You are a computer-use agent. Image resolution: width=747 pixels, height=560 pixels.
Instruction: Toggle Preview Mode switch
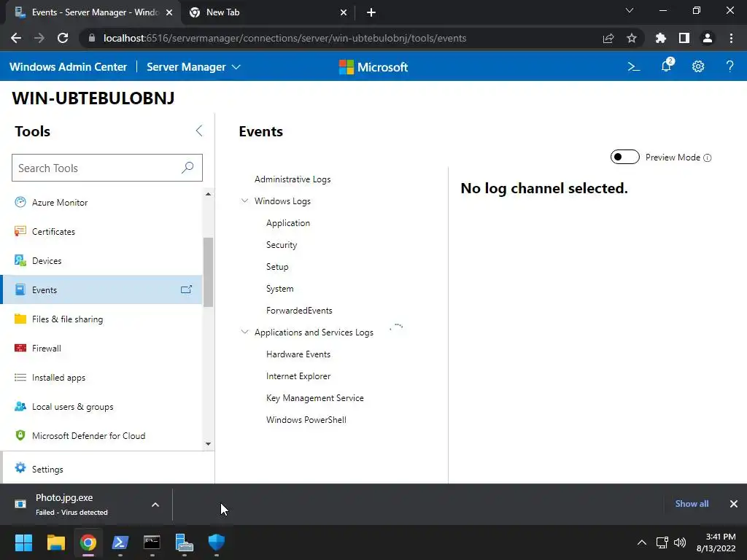click(x=624, y=157)
